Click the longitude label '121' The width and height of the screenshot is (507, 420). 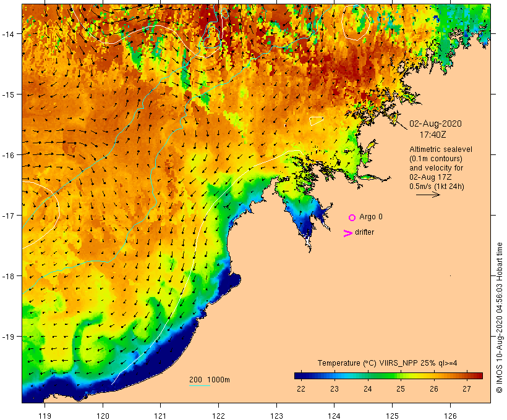(x=160, y=416)
